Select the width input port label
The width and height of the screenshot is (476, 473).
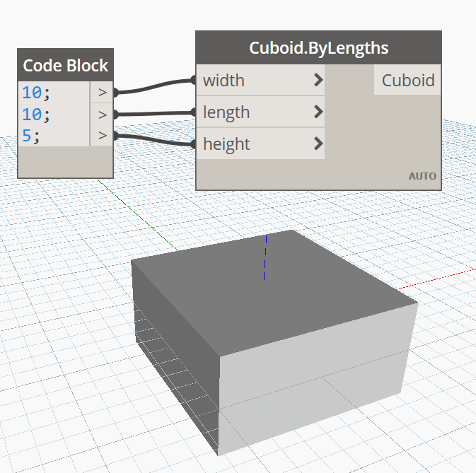[224, 81]
